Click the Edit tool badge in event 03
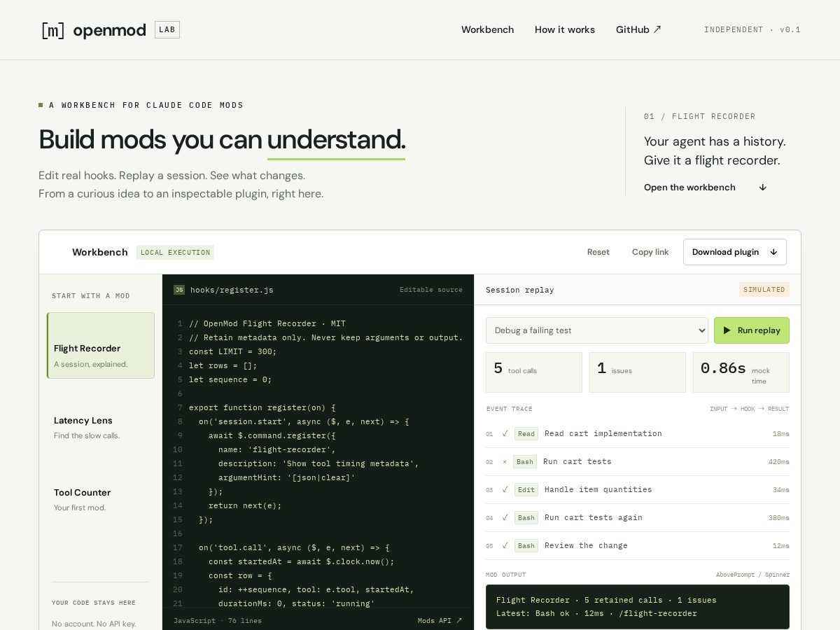840x630 pixels. point(526,490)
